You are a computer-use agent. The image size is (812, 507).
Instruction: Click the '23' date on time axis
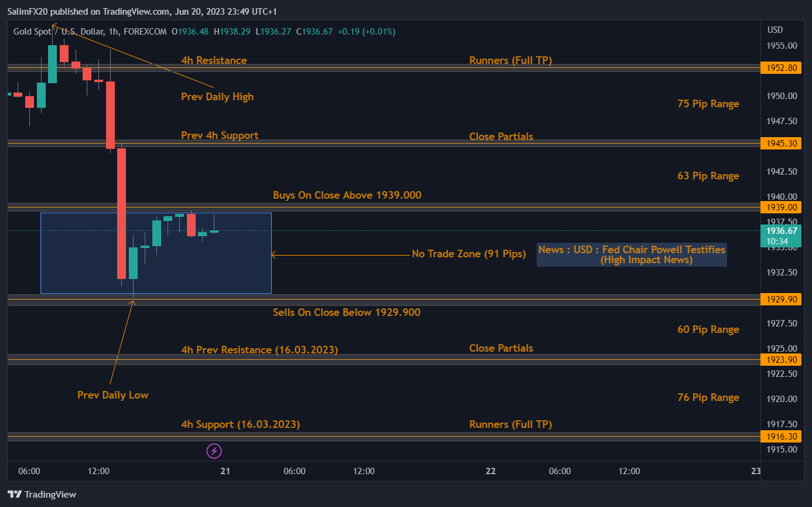pos(756,471)
